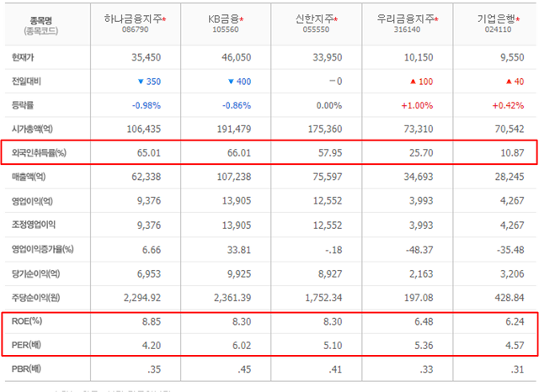The width and height of the screenshot is (539, 392).
Task: Select EPS value 197.08
Action: click(x=419, y=298)
